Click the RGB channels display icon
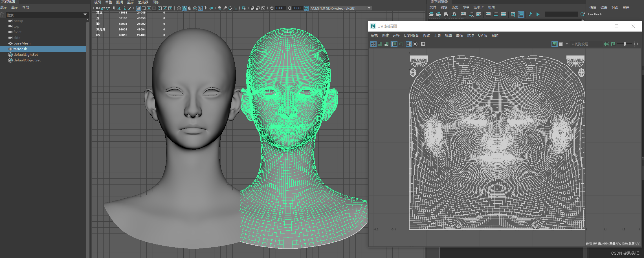The height and width of the screenshot is (258, 644). pos(606,44)
